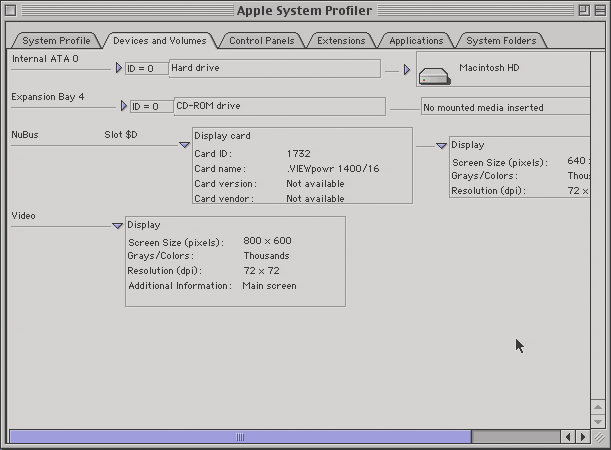Click the card ID value 1732
Viewport: 611px width, 450px height.
(x=298, y=154)
